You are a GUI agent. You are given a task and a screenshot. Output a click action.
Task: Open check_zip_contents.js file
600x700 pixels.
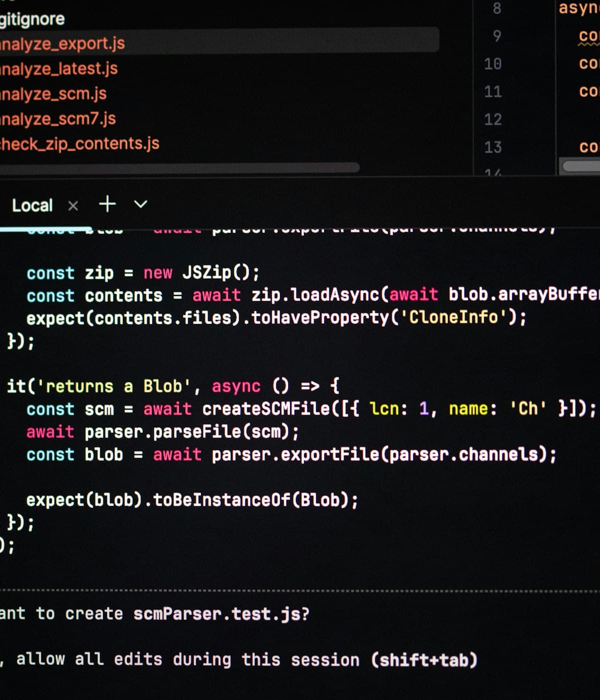click(79, 144)
